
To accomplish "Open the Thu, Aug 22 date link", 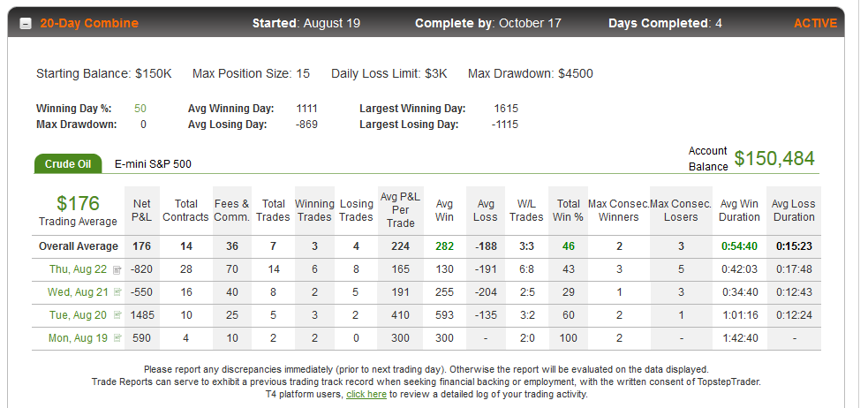I will 78,269.
